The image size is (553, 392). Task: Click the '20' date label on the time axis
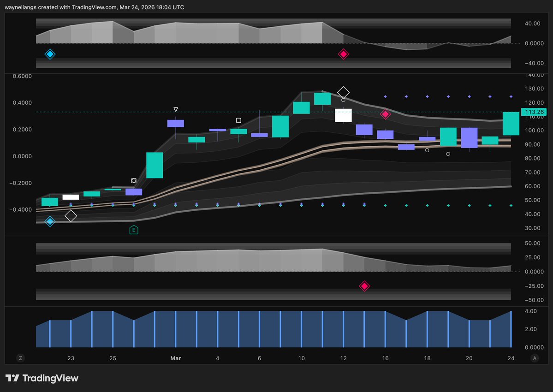pyautogui.click(x=469, y=358)
